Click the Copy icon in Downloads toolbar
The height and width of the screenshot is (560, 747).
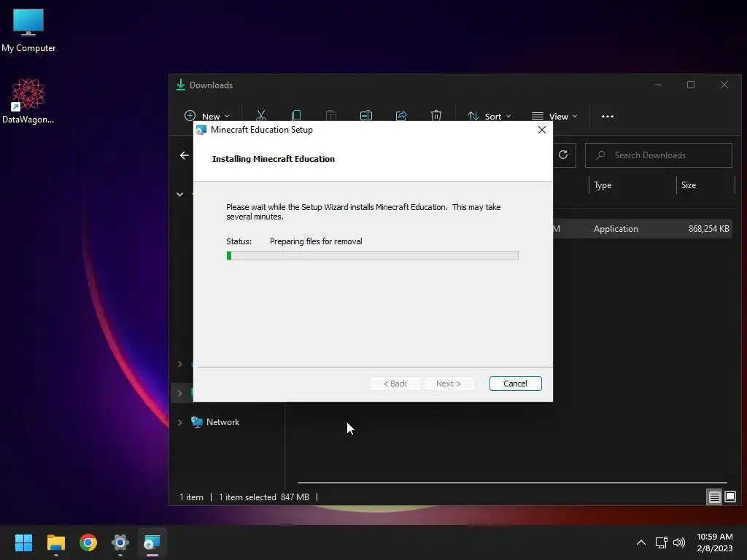[296, 116]
